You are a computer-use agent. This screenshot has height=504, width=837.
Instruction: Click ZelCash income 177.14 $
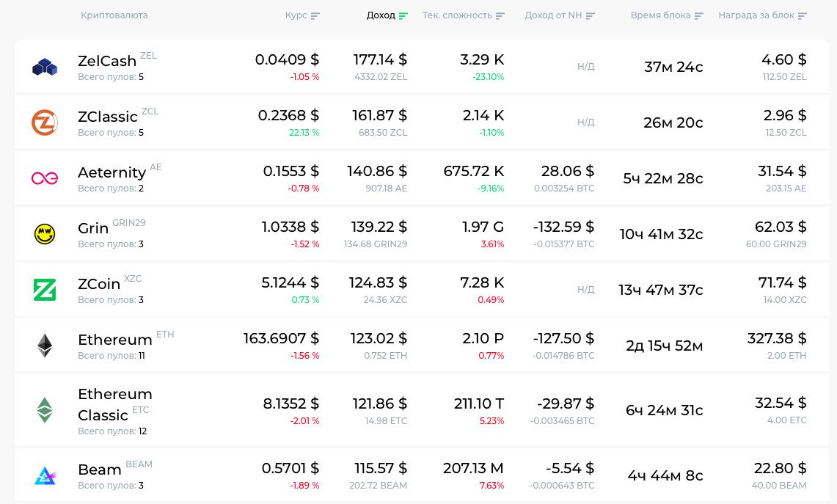tap(380, 59)
